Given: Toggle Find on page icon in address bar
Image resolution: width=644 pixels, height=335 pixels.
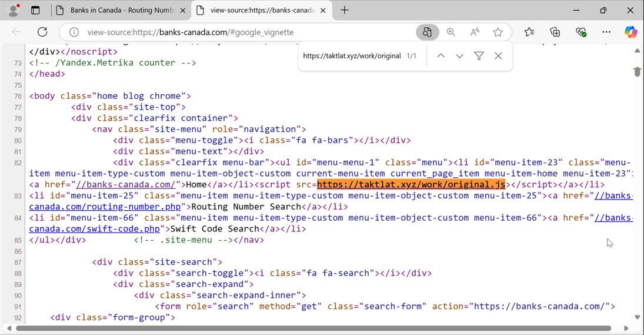Looking at the screenshot, I should [427, 32].
